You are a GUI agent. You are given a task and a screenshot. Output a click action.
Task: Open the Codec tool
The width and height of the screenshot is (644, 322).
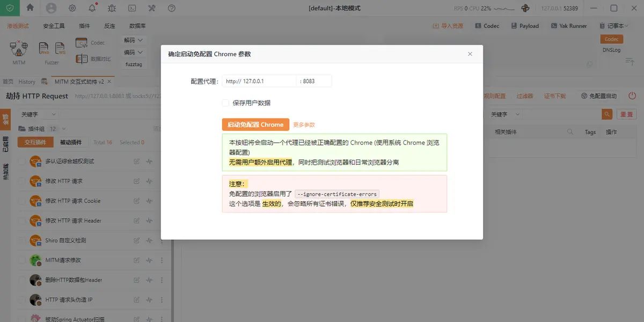[90, 42]
